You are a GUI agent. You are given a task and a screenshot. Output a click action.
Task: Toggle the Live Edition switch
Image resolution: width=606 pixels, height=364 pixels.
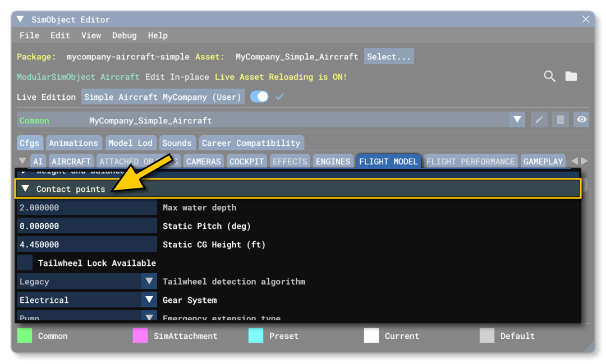259,97
